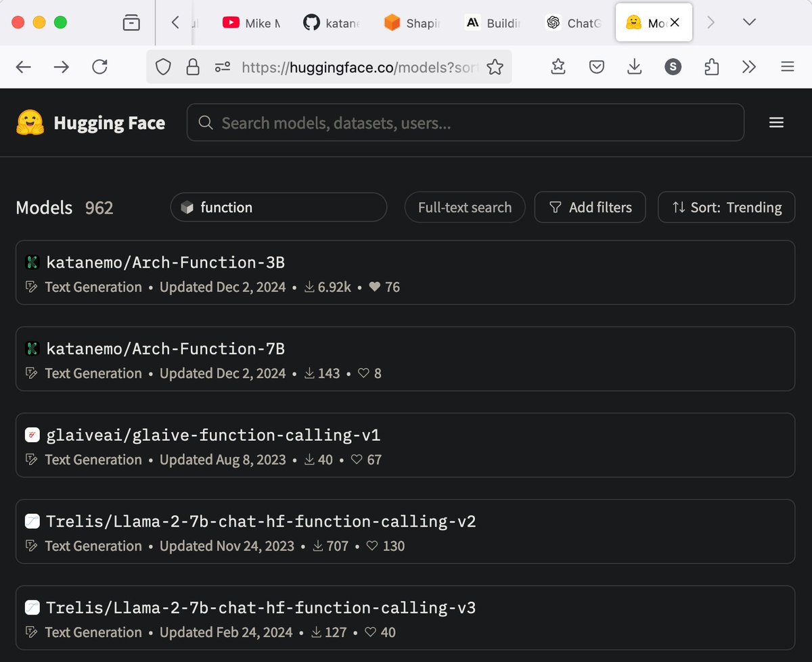Click the Updated Feb 24, 2024 text
The width and height of the screenshot is (812, 662).
pyautogui.click(x=226, y=632)
